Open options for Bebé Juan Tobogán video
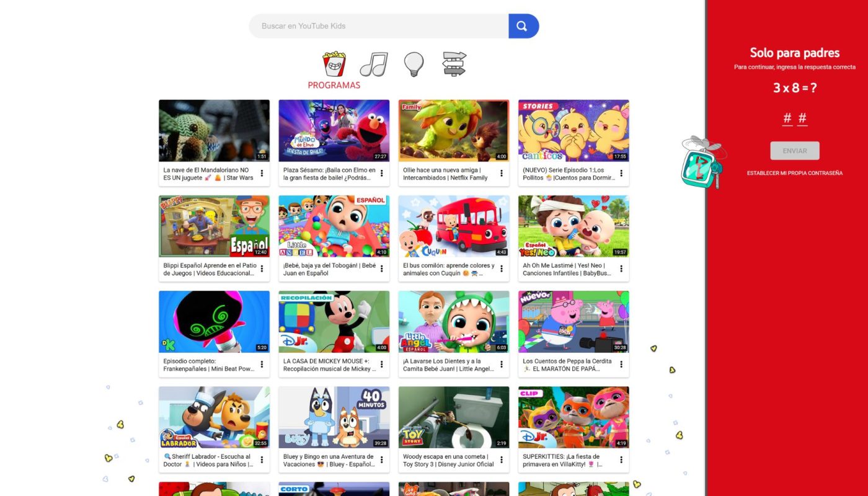Image resolution: width=868 pixels, height=496 pixels. click(381, 269)
